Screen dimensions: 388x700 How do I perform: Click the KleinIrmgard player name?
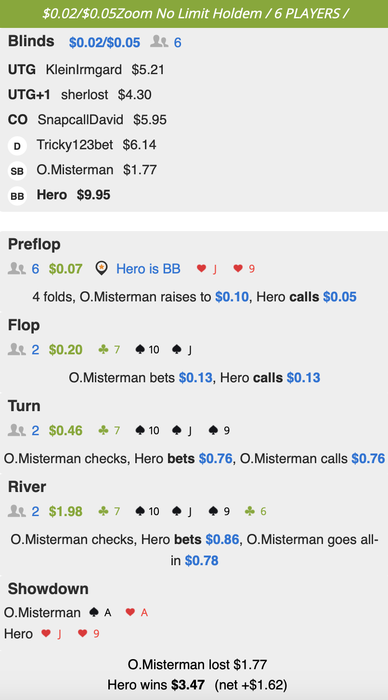(83, 70)
